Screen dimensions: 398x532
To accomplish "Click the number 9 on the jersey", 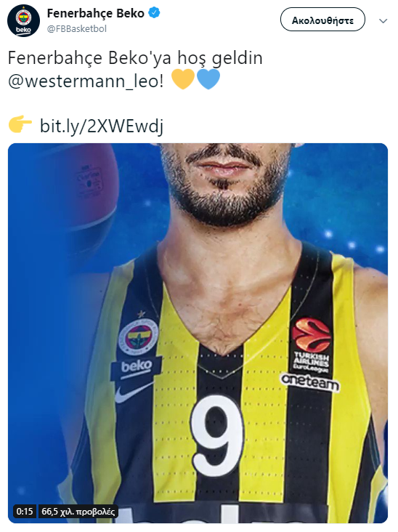I will click(217, 435).
